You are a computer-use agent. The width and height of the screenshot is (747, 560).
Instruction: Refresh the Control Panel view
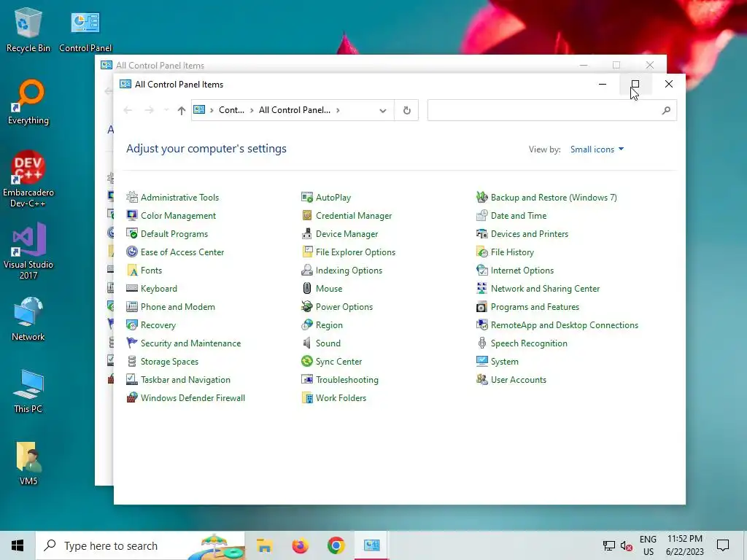[x=406, y=111]
